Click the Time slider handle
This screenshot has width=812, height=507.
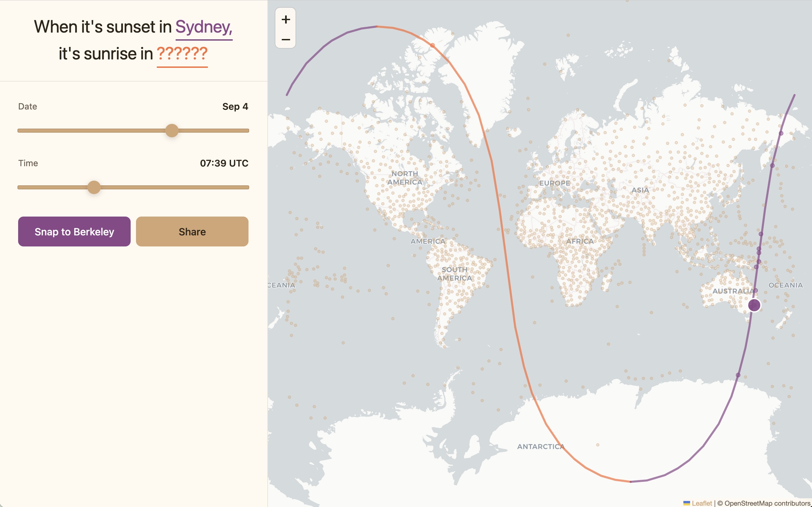click(x=94, y=187)
